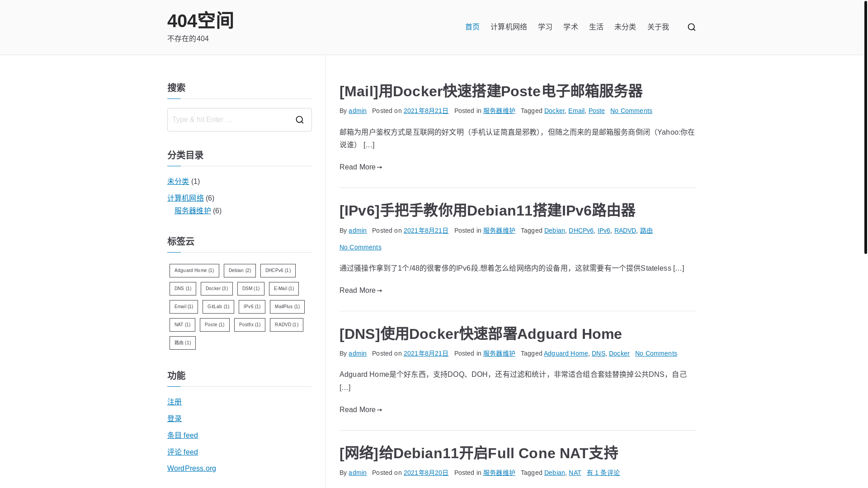This screenshot has height=488, width=868.
Task: Open the DHCPv6 tag on the IPv6 post
Action: point(581,230)
